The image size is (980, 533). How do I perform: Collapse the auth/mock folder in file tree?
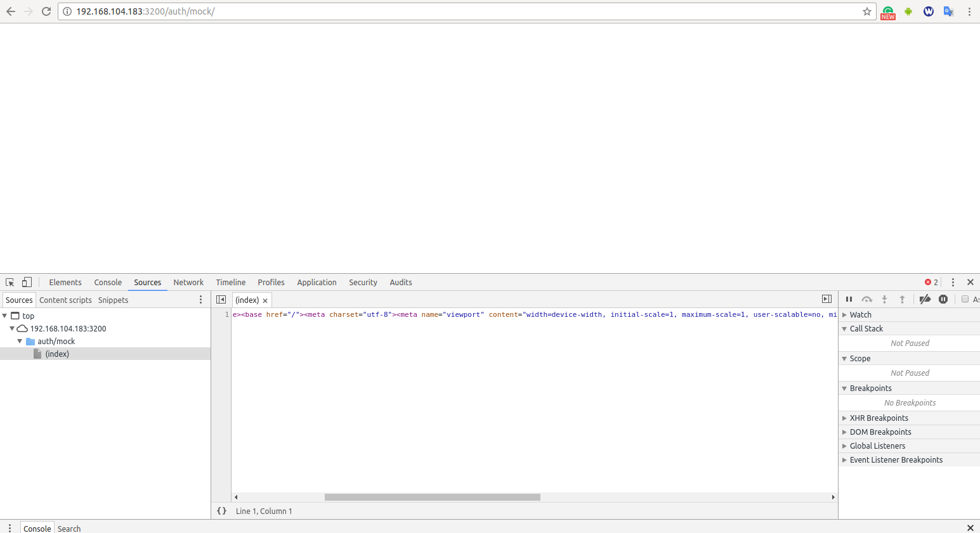pyautogui.click(x=20, y=341)
